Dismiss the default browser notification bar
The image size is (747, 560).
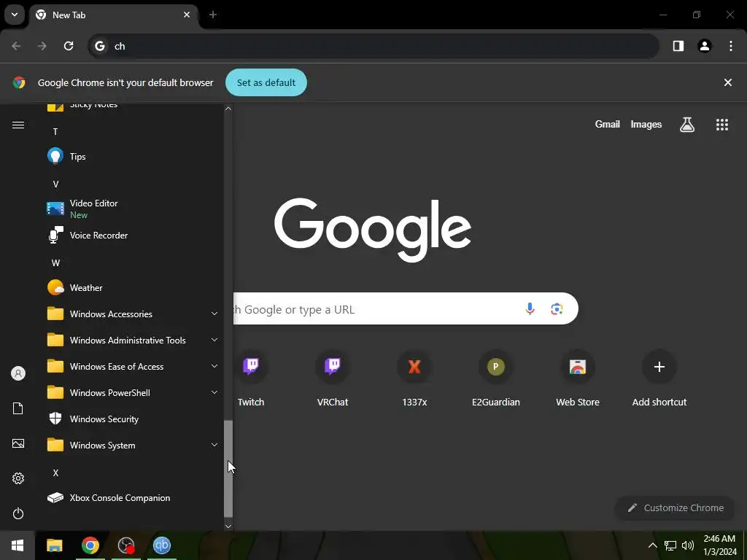pos(728,82)
